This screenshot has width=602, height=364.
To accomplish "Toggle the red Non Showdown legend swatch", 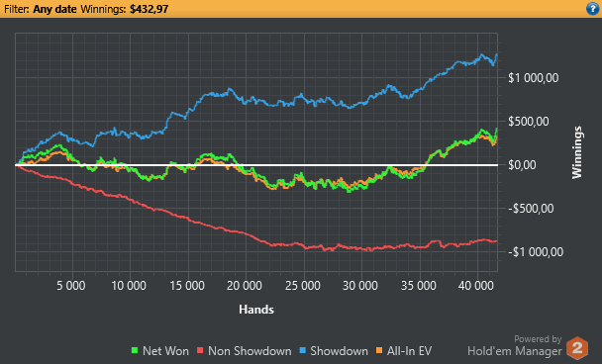I will coord(200,350).
